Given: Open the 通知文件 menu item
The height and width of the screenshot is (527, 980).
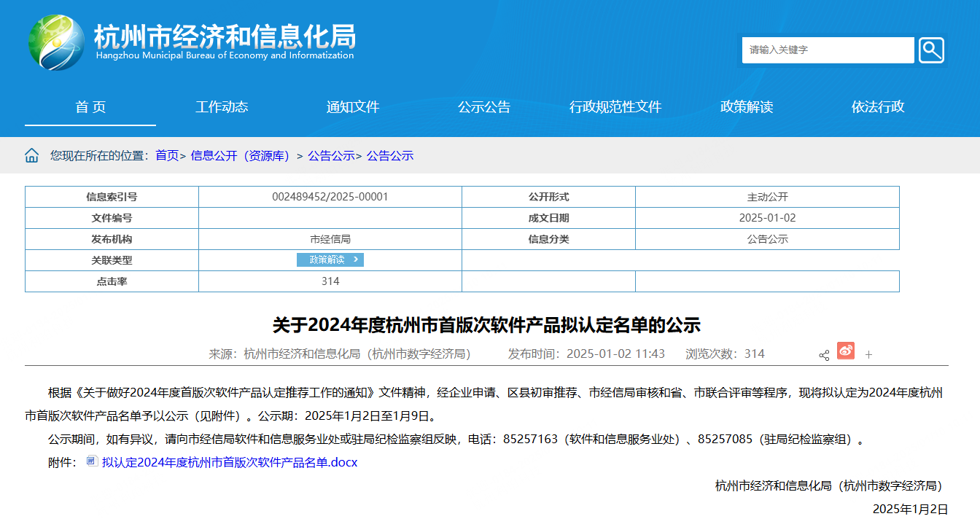Looking at the screenshot, I should point(353,107).
